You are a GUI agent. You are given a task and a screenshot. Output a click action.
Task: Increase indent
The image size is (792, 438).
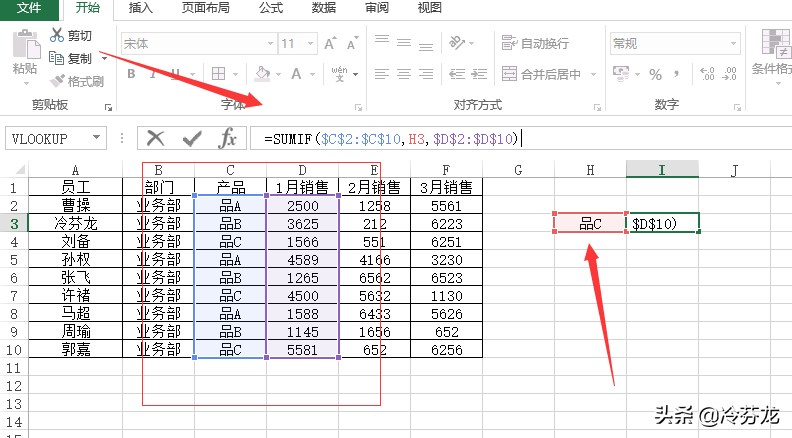point(479,74)
